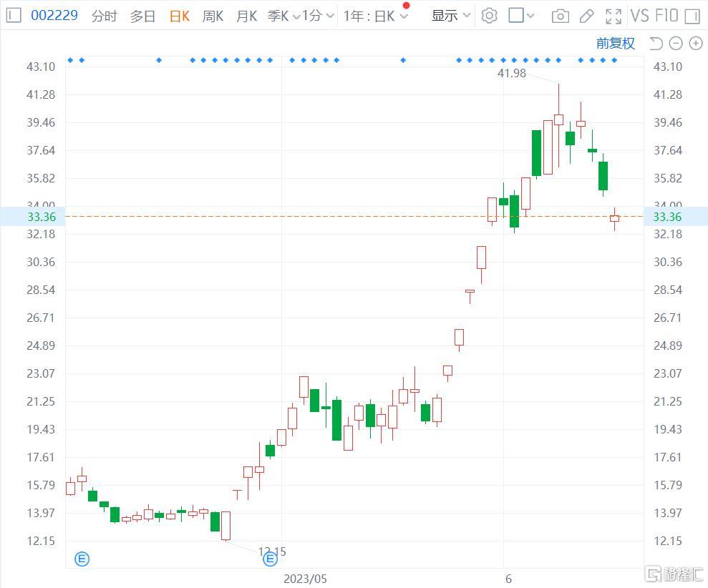Click the 2023/05 date axis label

[305, 579]
